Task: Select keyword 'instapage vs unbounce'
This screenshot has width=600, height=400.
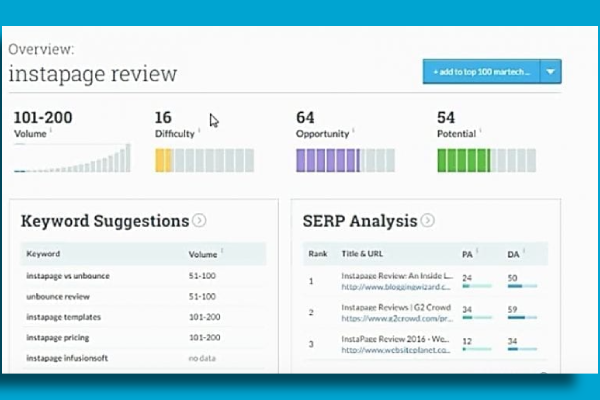Action: [68, 276]
